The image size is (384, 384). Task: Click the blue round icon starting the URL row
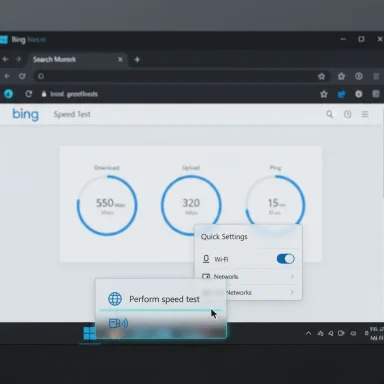(8, 94)
